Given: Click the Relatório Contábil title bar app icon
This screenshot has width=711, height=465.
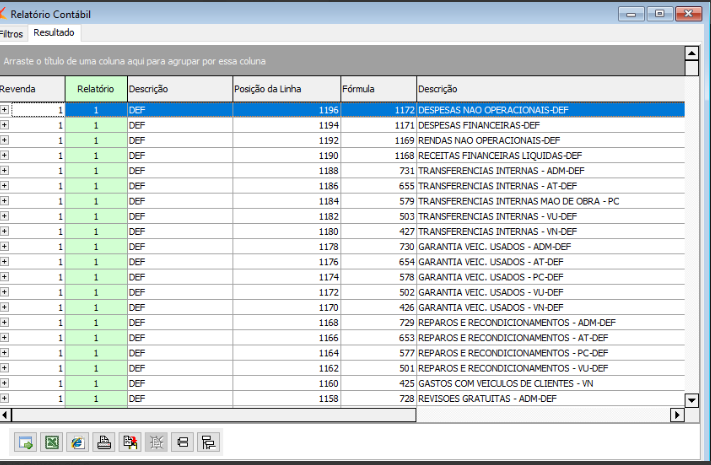Looking at the screenshot, I should (2, 14).
